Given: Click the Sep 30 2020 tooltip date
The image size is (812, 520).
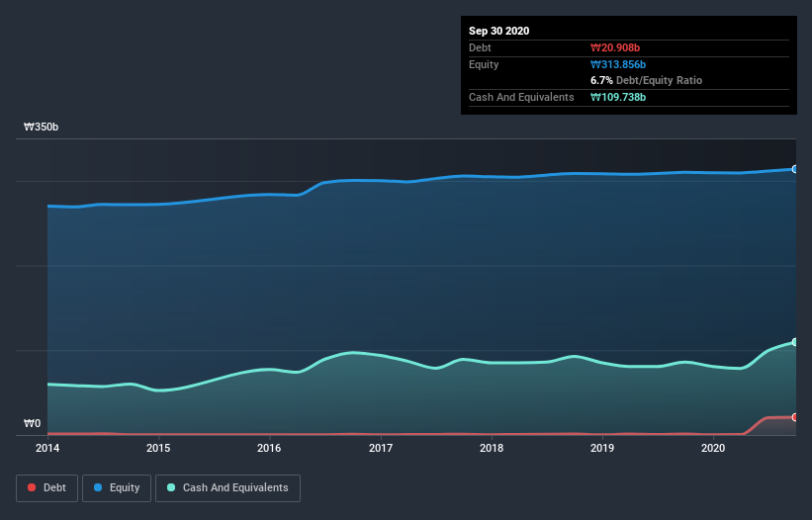Looking at the screenshot, I should (499, 31).
